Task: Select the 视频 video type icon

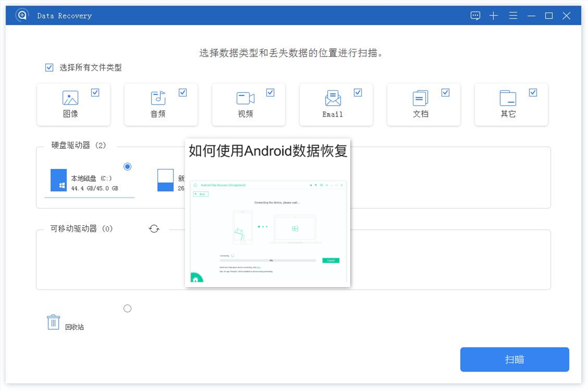Action: [245, 98]
